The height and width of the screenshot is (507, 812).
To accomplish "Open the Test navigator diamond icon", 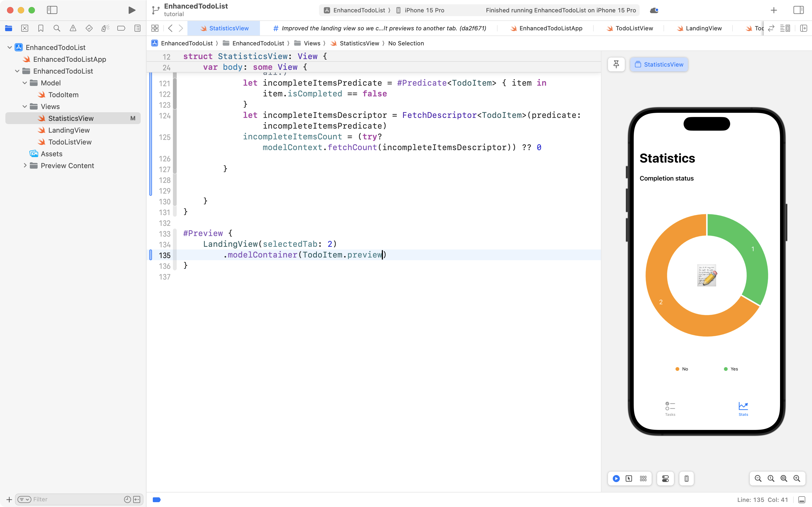I will coord(89,28).
